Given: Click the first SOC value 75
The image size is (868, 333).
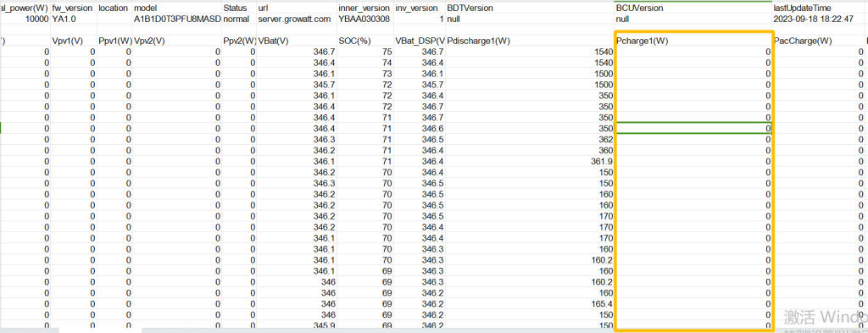Looking at the screenshot, I should tap(365, 52).
